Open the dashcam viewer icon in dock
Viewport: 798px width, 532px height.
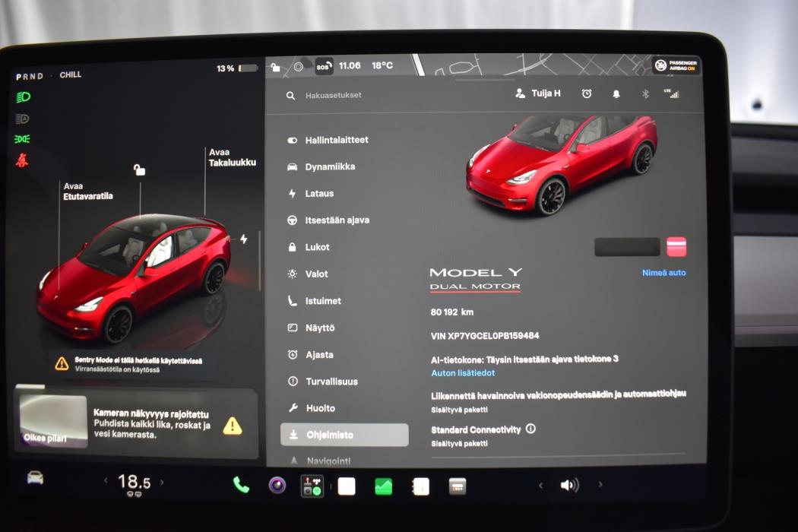(312, 485)
